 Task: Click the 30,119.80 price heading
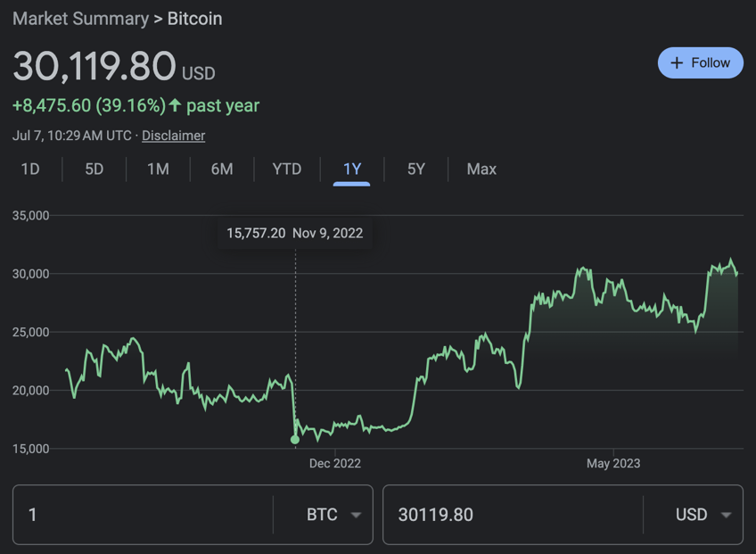(94, 66)
